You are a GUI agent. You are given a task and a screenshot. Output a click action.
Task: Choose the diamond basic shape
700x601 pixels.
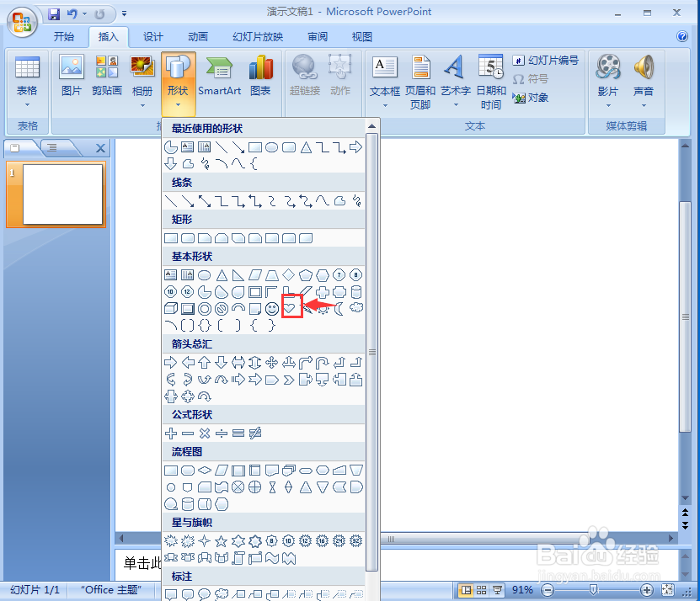click(x=289, y=275)
